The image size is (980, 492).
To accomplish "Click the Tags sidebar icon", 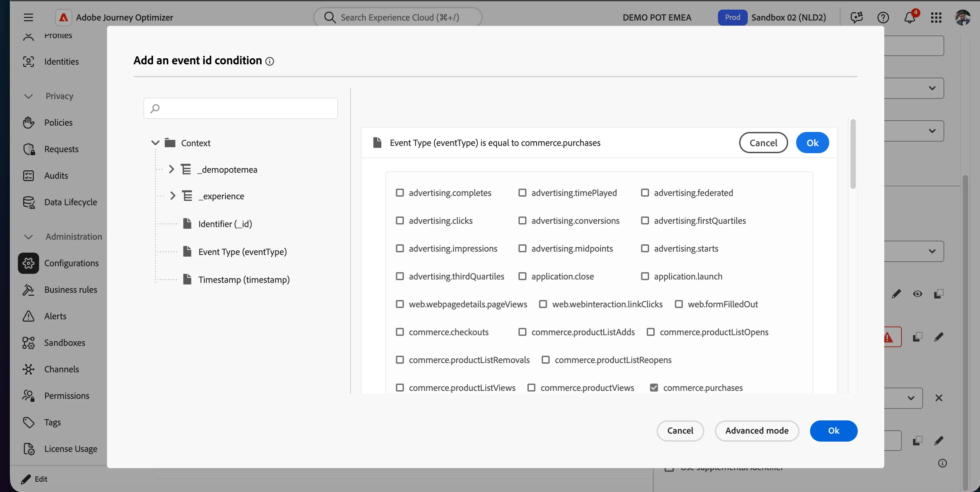I will tap(28, 422).
